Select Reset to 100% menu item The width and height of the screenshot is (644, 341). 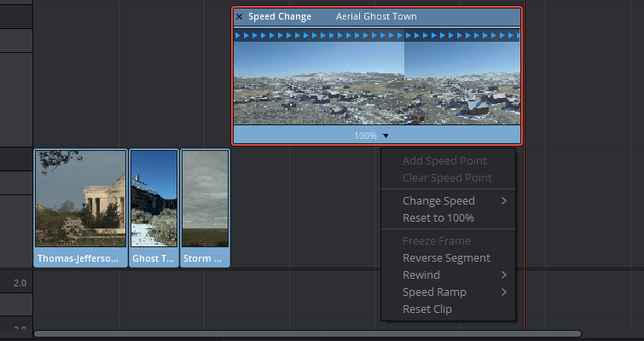coord(438,218)
